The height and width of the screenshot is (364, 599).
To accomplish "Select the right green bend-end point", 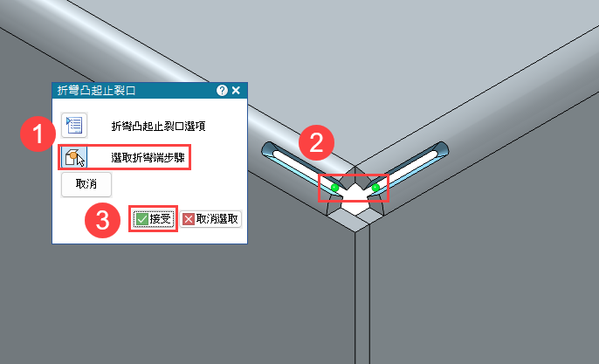I will [375, 188].
